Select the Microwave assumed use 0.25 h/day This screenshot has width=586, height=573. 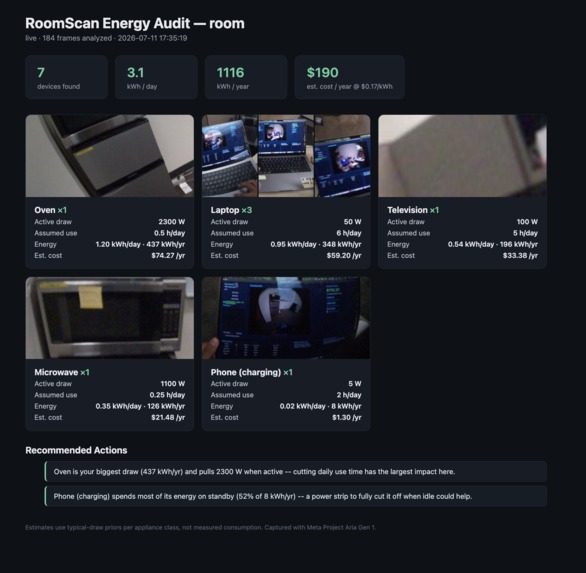point(167,395)
